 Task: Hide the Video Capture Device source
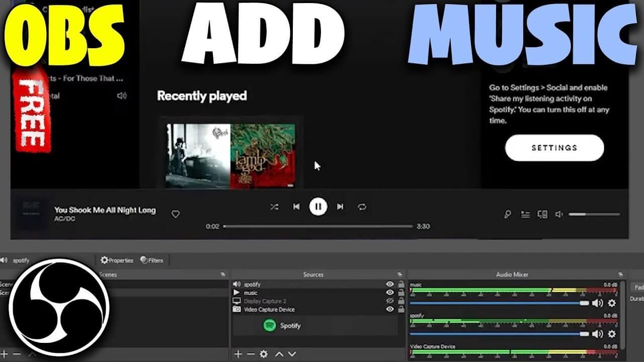point(390,310)
